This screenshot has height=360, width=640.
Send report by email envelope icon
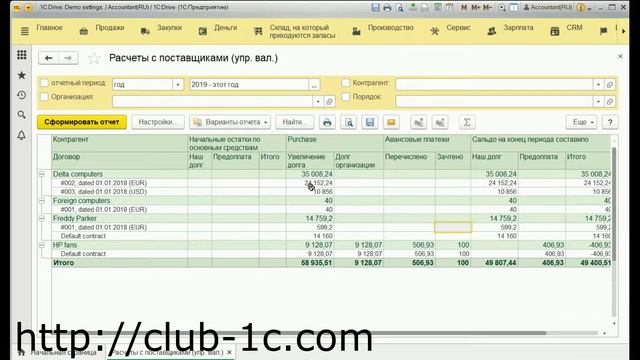click(391, 122)
